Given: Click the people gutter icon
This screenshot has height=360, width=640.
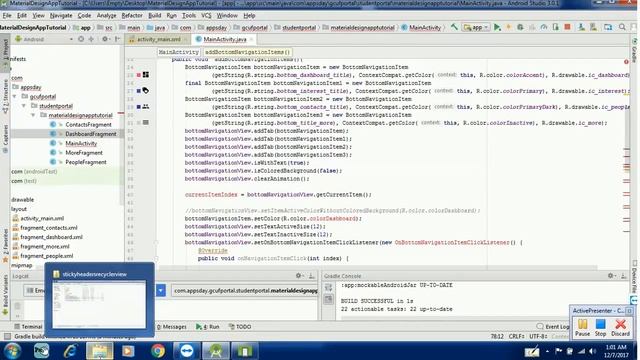Looking at the screenshot, I should (146, 107).
